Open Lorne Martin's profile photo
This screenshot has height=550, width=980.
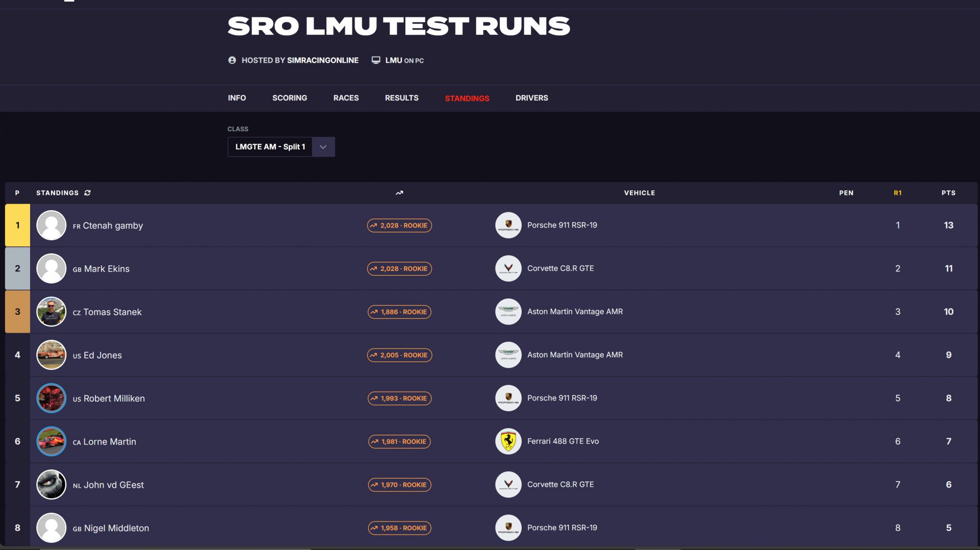pos(52,441)
